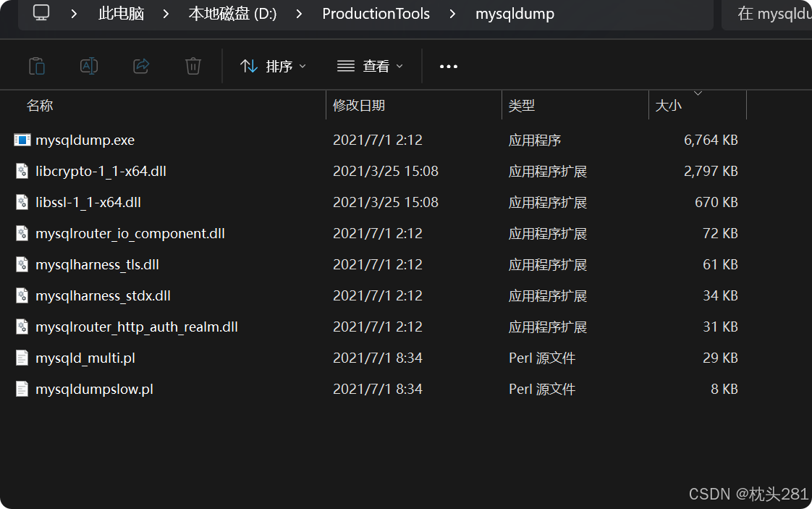Click the paste icon in the toolbar
Image resolution: width=812 pixels, height=509 pixels.
(x=37, y=65)
